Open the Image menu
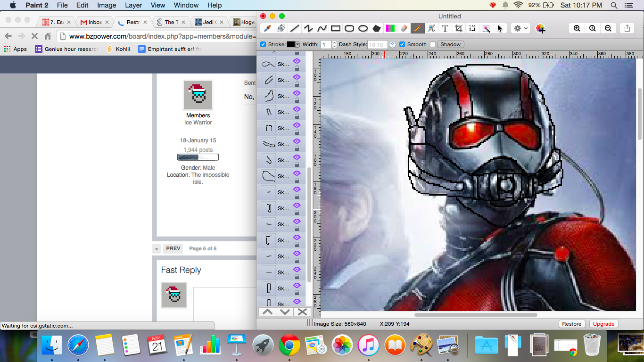This screenshot has height=362, width=644. [x=107, y=5]
